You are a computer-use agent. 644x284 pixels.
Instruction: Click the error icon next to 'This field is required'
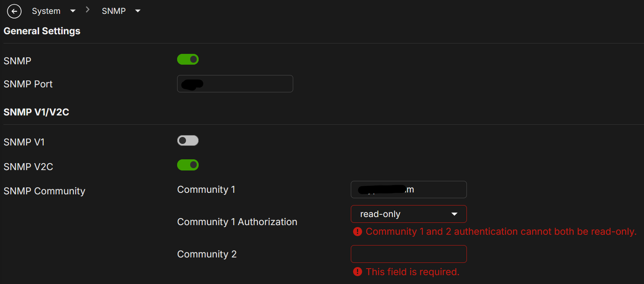358,272
